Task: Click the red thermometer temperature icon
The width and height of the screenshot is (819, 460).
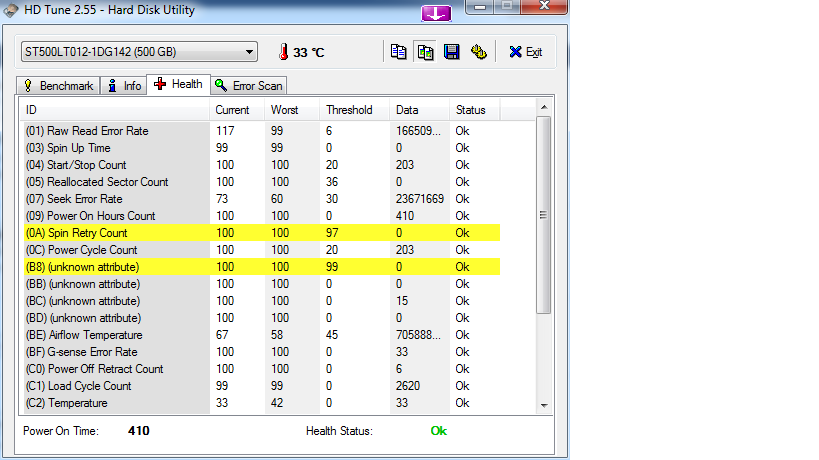Action: point(284,52)
